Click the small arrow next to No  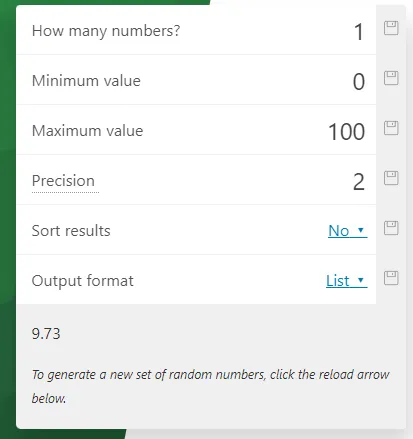(360, 230)
